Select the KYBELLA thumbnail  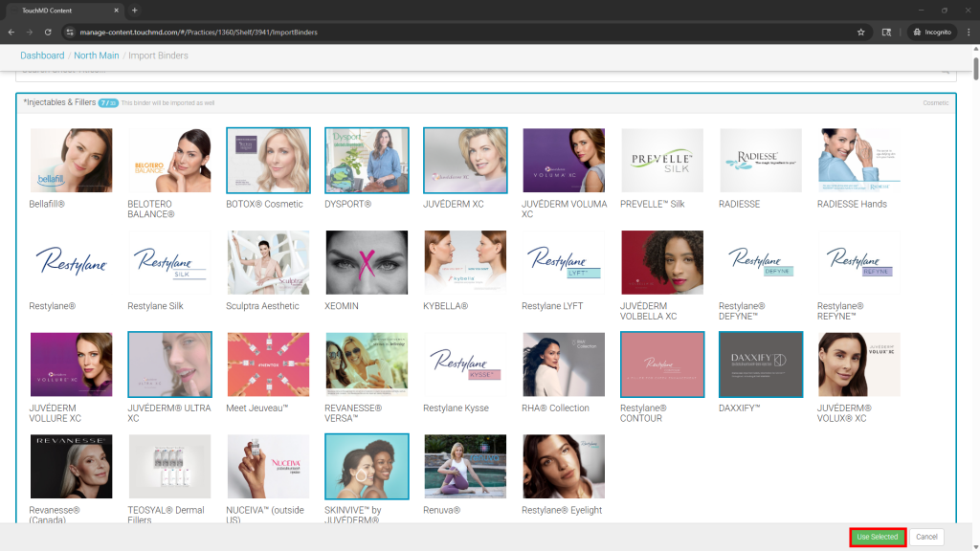click(x=465, y=262)
